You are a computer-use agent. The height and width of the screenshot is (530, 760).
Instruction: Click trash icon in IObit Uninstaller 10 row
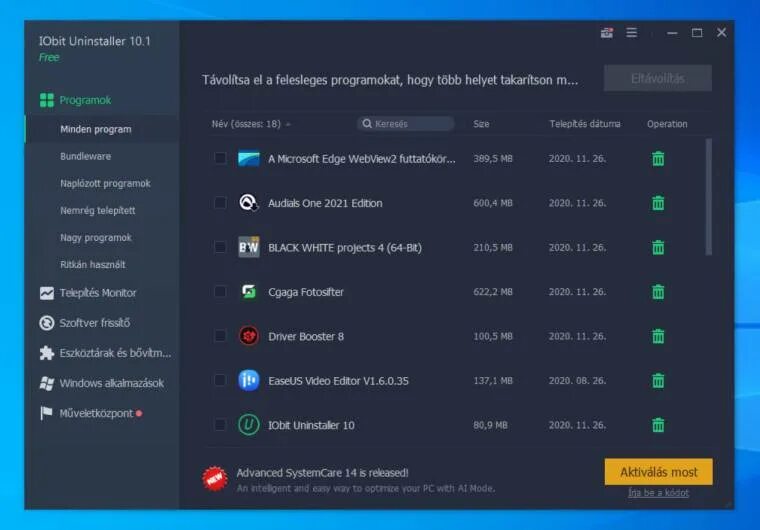pyautogui.click(x=658, y=425)
